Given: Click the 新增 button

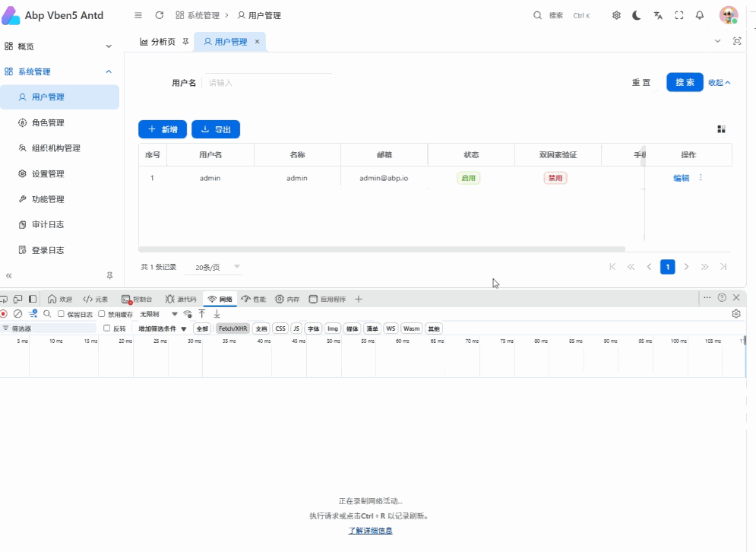Looking at the screenshot, I should coord(163,129).
